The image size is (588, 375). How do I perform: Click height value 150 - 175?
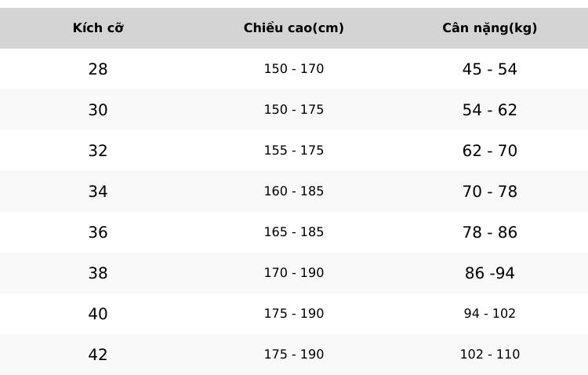(x=294, y=110)
